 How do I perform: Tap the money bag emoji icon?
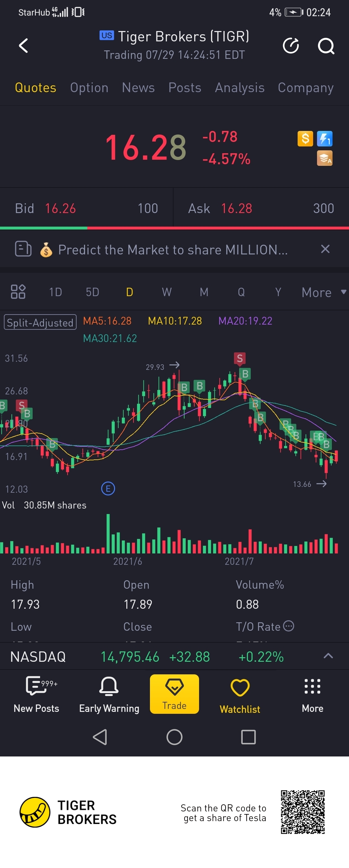[46, 250]
